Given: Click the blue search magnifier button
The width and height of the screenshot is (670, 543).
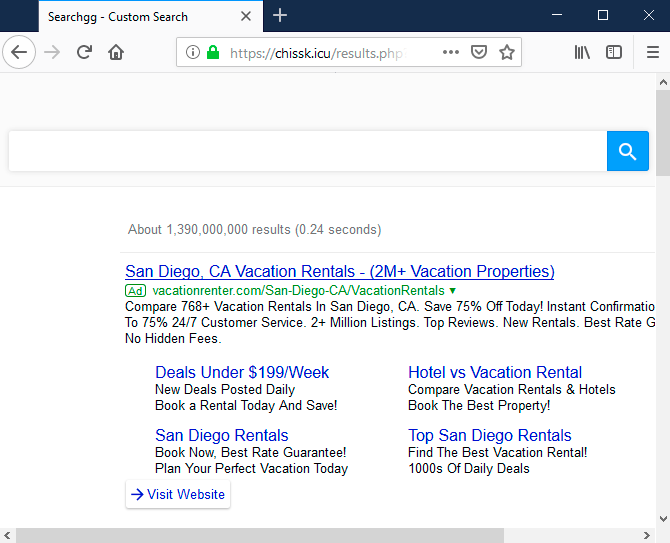Looking at the screenshot, I should (x=627, y=151).
